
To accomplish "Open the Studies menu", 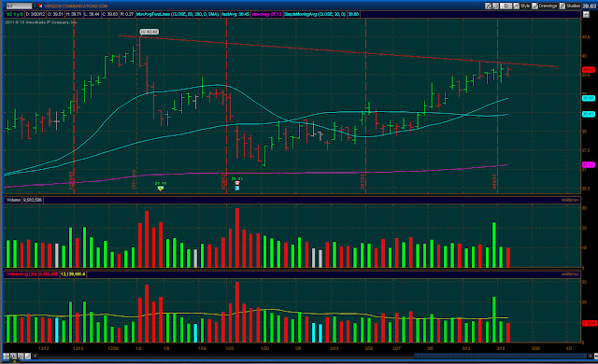I will coord(573,6).
